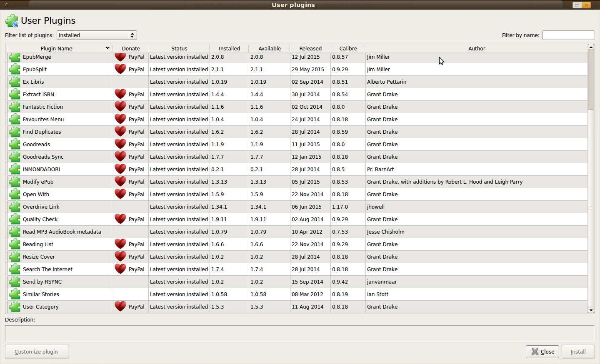Screen dimensions: 600x364
Task: Click the plugin icon for Overdrive Link
Action: click(15, 207)
